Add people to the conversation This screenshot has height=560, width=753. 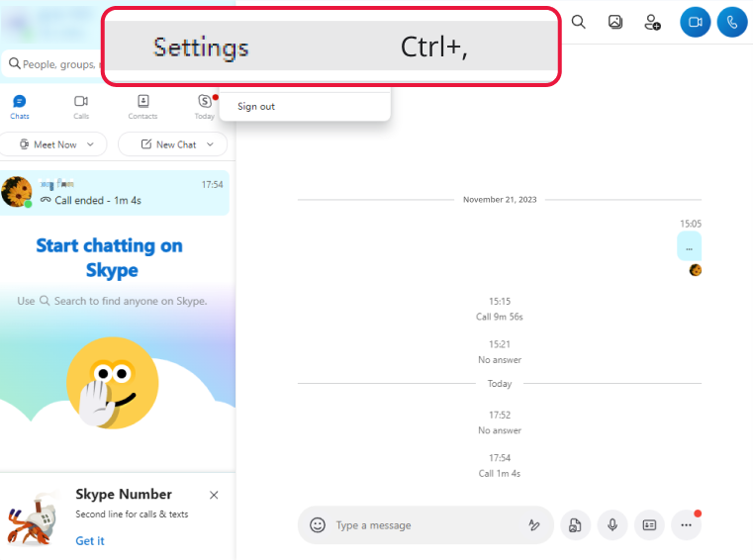coord(652,22)
